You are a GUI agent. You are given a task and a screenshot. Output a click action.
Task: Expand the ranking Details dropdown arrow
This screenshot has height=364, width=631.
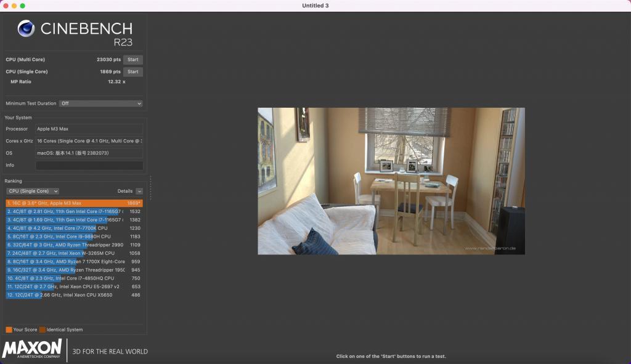coord(139,191)
